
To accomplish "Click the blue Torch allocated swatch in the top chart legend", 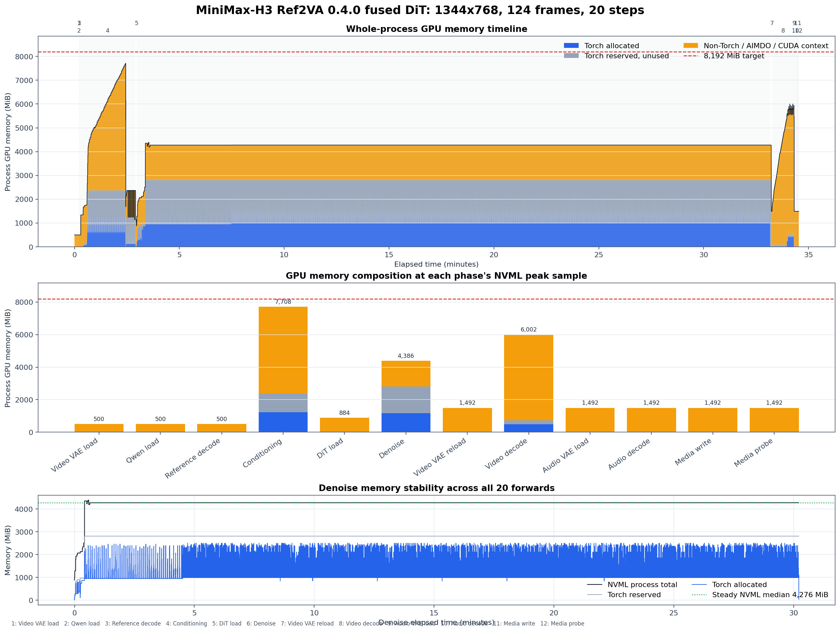I will [571, 46].
